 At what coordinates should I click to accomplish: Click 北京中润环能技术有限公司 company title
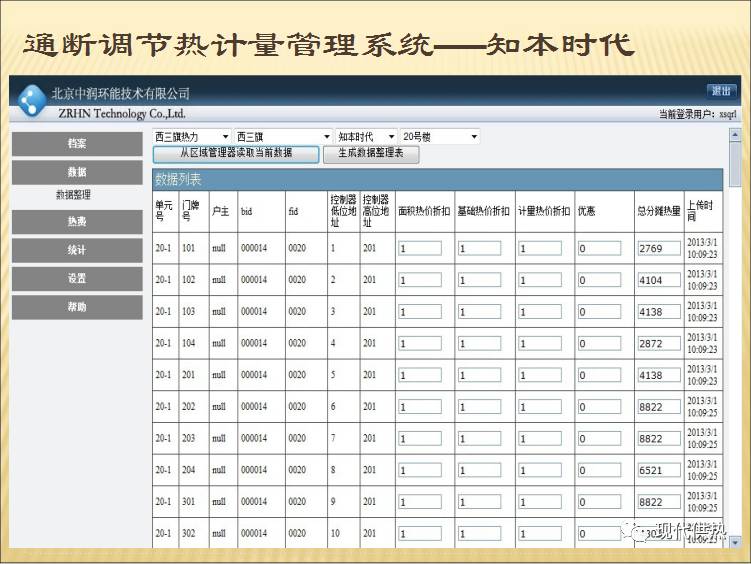[x=121, y=93]
